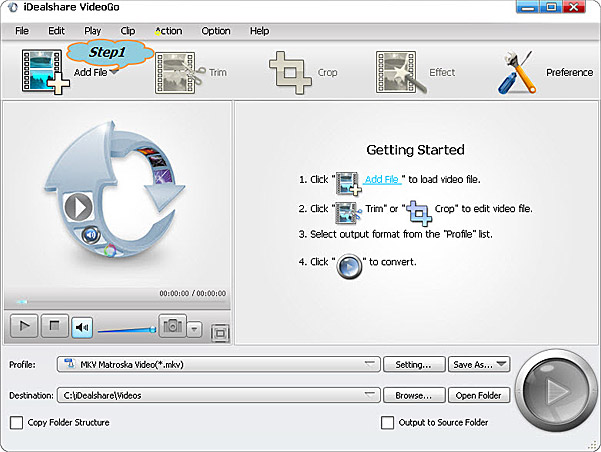Open the File menu
This screenshot has width=601, height=452.
[x=22, y=31]
